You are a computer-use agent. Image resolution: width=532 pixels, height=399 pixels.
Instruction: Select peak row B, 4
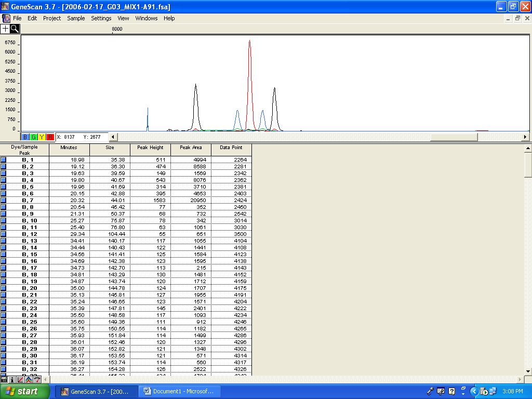pyautogui.click(x=126, y=180)
